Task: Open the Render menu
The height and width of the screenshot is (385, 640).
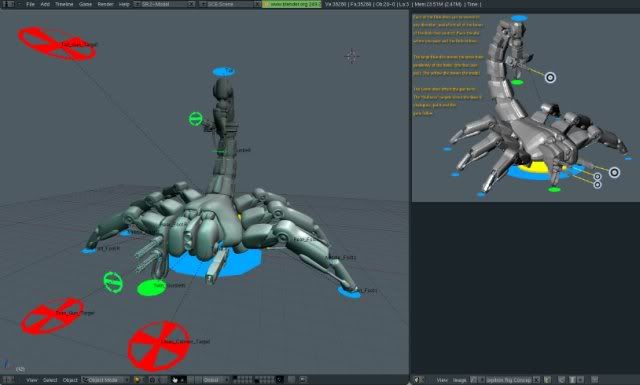Action: click(105, 4)
